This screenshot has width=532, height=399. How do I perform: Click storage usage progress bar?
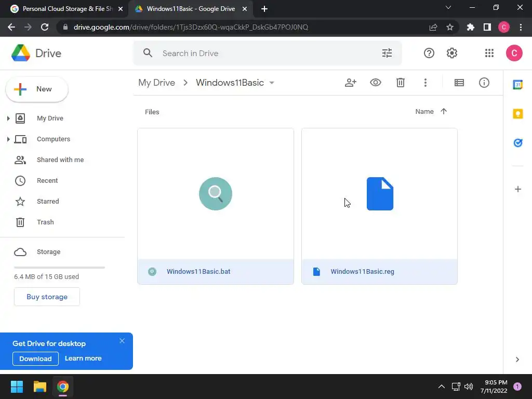[x=59, y=268]
